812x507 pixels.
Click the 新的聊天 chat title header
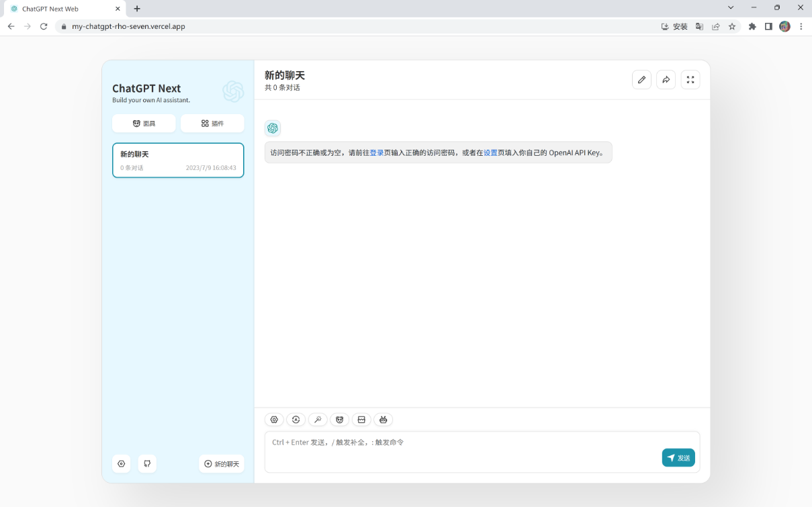pos(285,75)
